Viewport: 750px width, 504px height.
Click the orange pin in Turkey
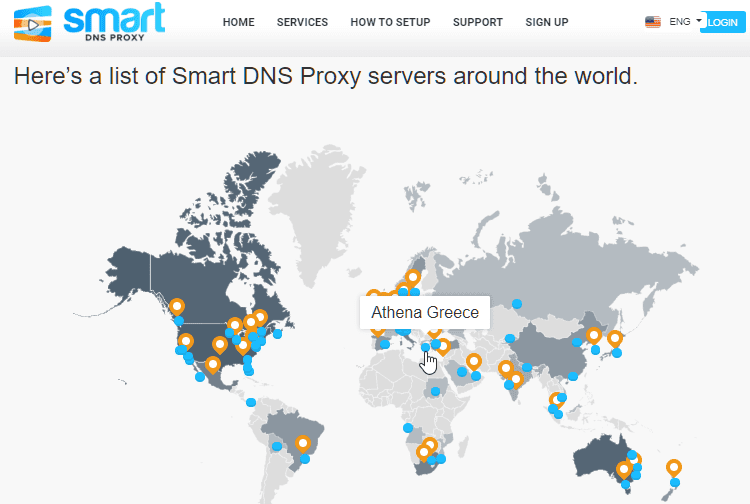click(443, 347)
